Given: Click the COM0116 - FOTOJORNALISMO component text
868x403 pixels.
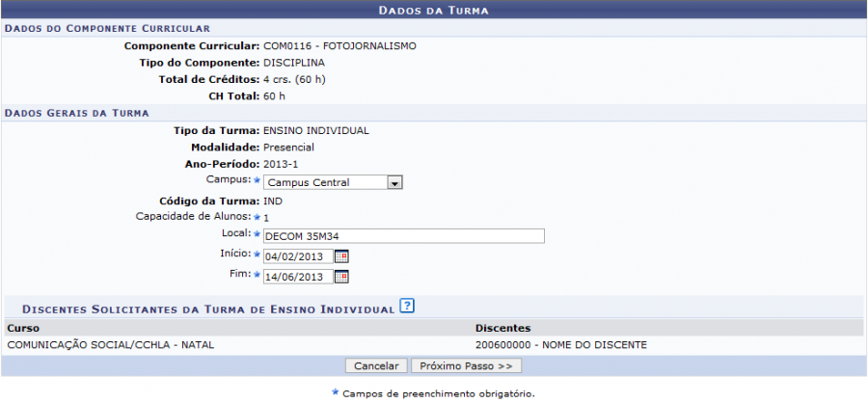Looking at the screenshot, I should click(x=339, y=45).
